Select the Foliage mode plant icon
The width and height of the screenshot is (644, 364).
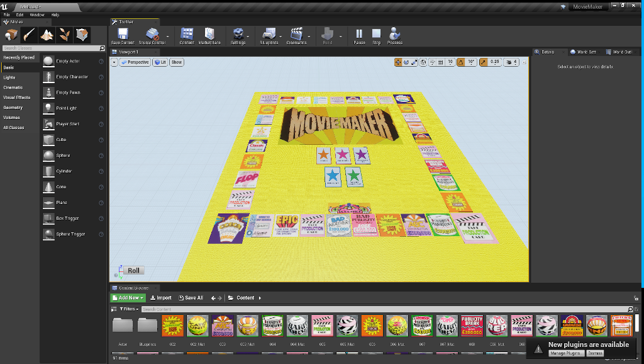[65, 35]
